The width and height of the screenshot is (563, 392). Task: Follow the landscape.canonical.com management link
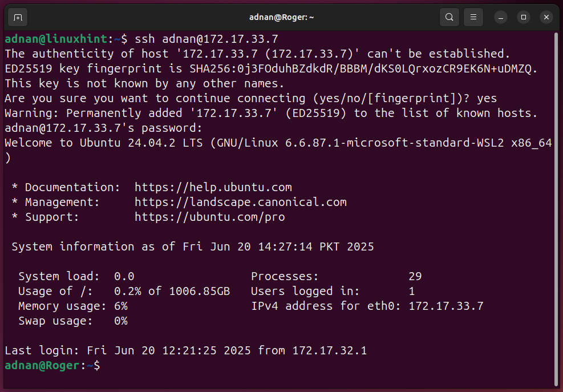pyautogui.click(x=240, y=202)
